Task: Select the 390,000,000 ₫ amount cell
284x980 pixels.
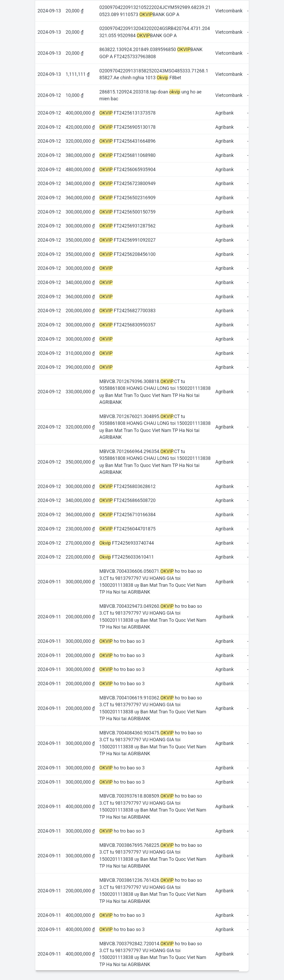Action: [80, 367]
